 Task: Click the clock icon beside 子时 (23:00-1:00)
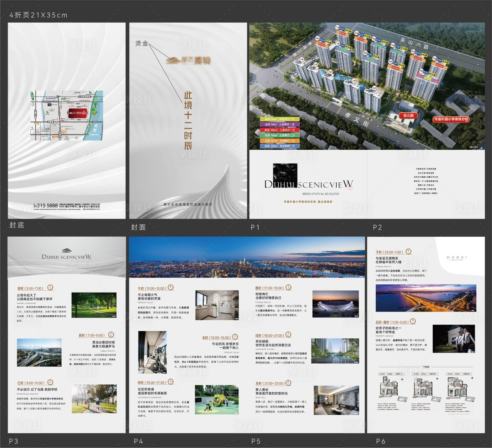point(408,251)
